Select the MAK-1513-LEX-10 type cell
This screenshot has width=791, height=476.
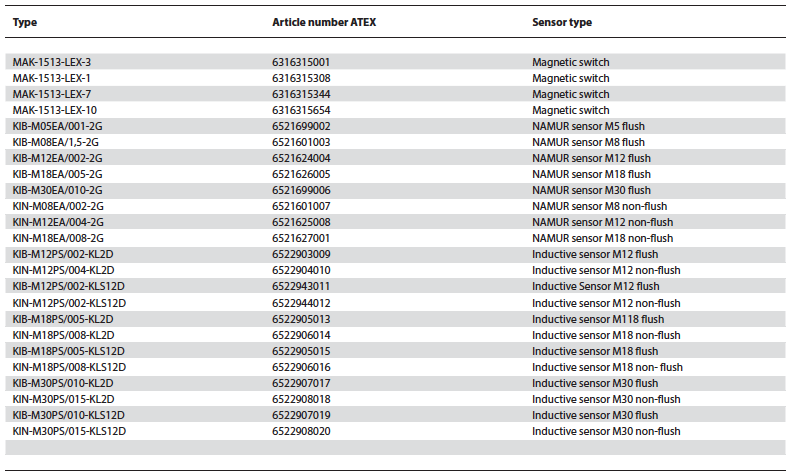click(54, 110)
